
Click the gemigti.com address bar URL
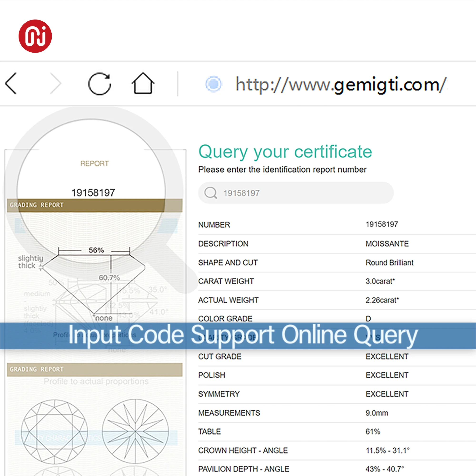pos(341,84)
